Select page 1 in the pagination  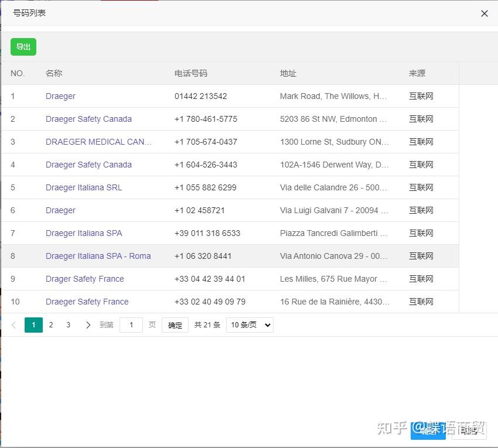(x=33, y=325)
